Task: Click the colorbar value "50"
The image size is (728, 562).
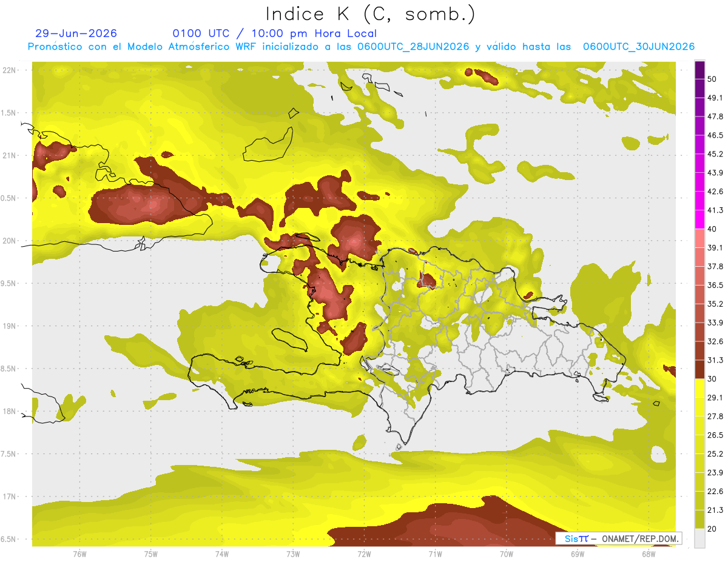Action: (x=712, y=79)
